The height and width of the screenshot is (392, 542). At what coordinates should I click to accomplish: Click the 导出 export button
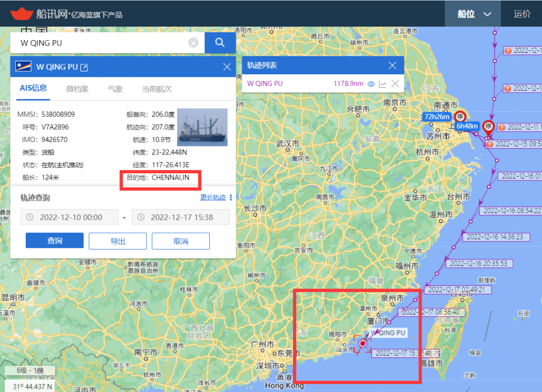(x=117, y=241)
